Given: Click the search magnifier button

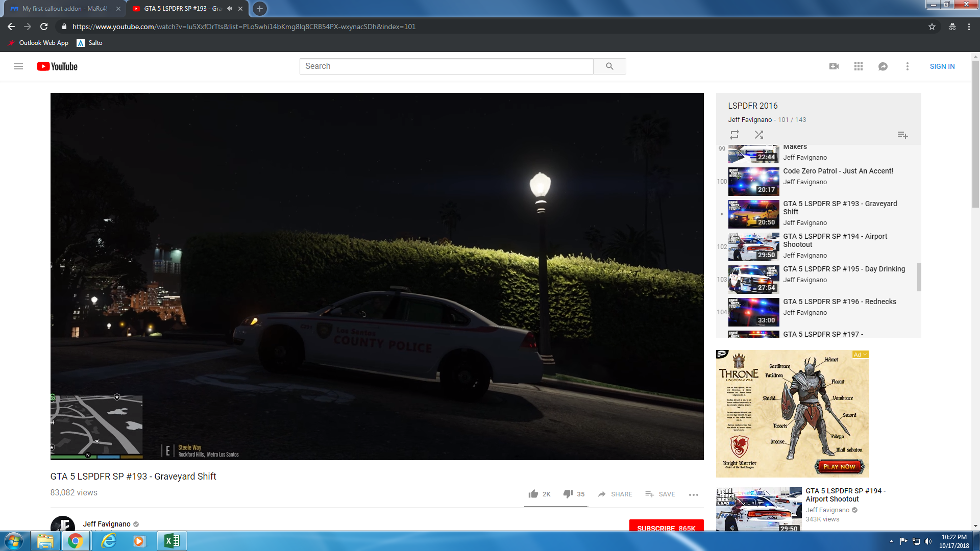Looking at the screenshot, I should tap(609, 66).
